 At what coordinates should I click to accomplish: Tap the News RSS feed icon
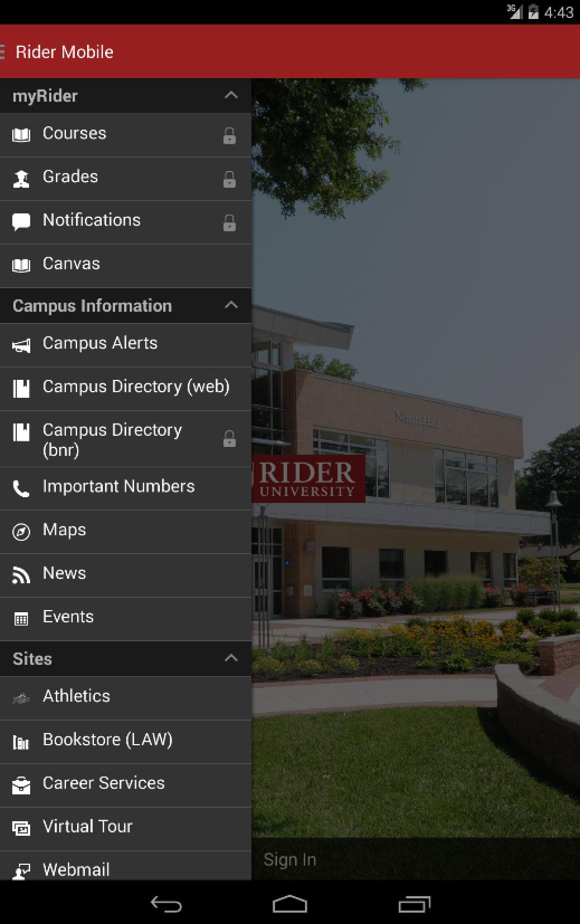coord(21,575)
